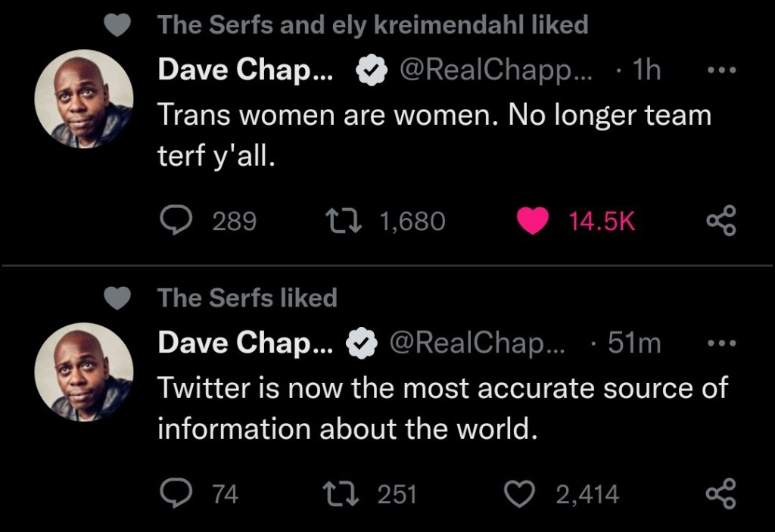Share the first tweet via share icon
The height and width of the screenshot is (532, 775).
[x=720, y=221]
